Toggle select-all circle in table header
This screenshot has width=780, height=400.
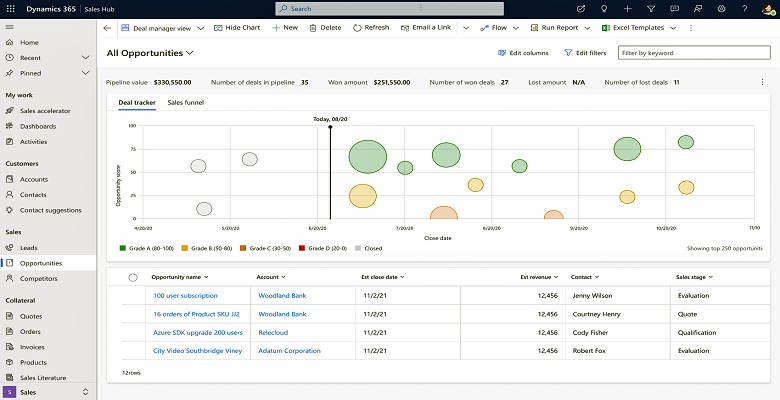click(133, 278)
